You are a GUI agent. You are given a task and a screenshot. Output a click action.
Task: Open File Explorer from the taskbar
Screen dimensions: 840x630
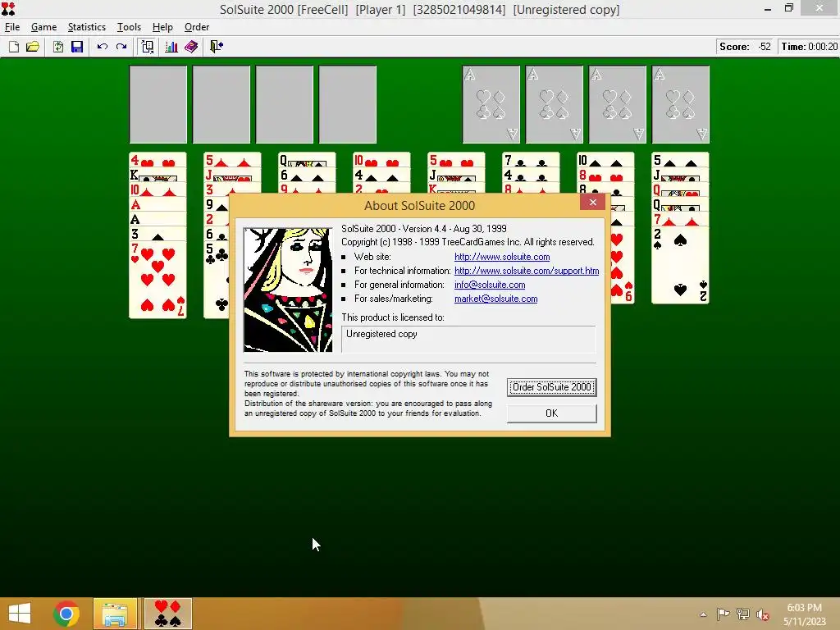(x=115, y=614)
